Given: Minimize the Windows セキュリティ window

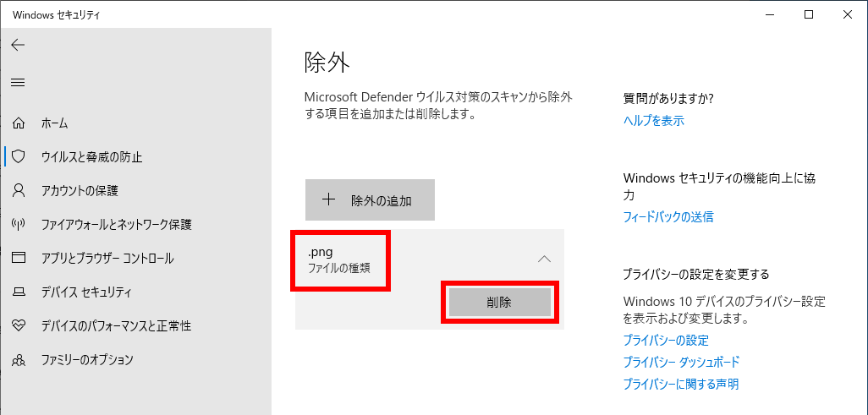Looking at the screenshot, I should [770, 15].
